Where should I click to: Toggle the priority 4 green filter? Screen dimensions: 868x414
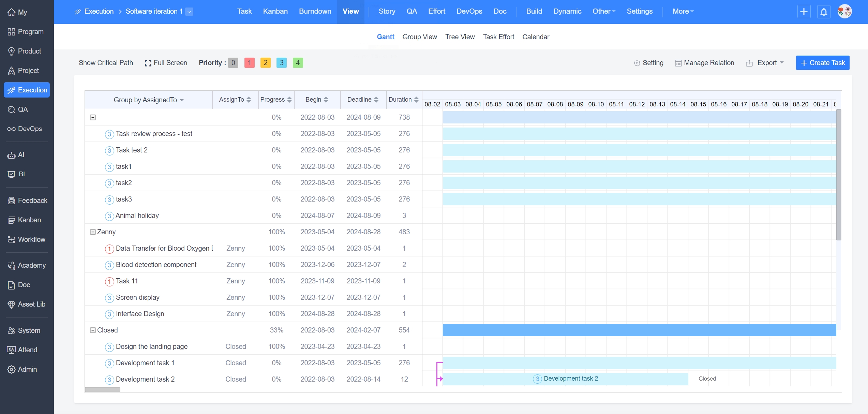(298, 63)
